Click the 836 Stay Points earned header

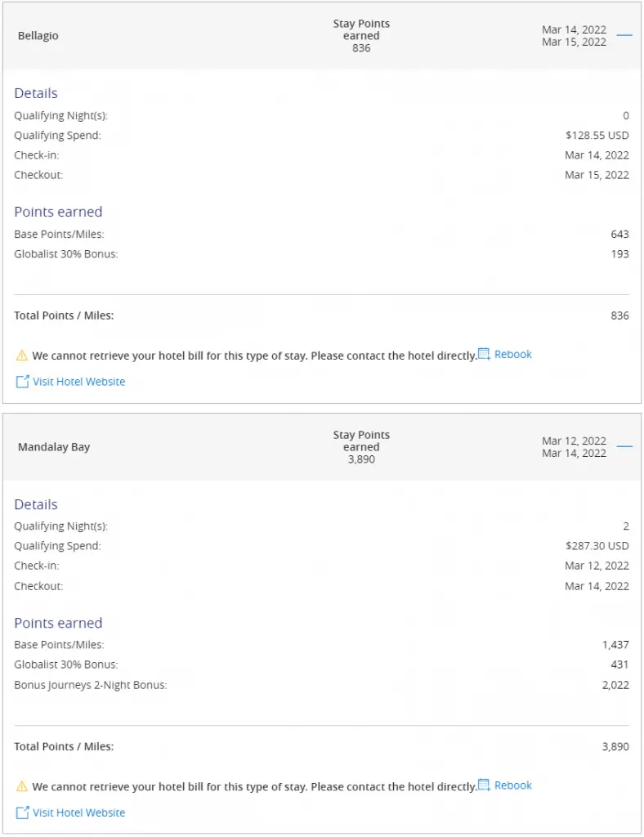(361, 36)
